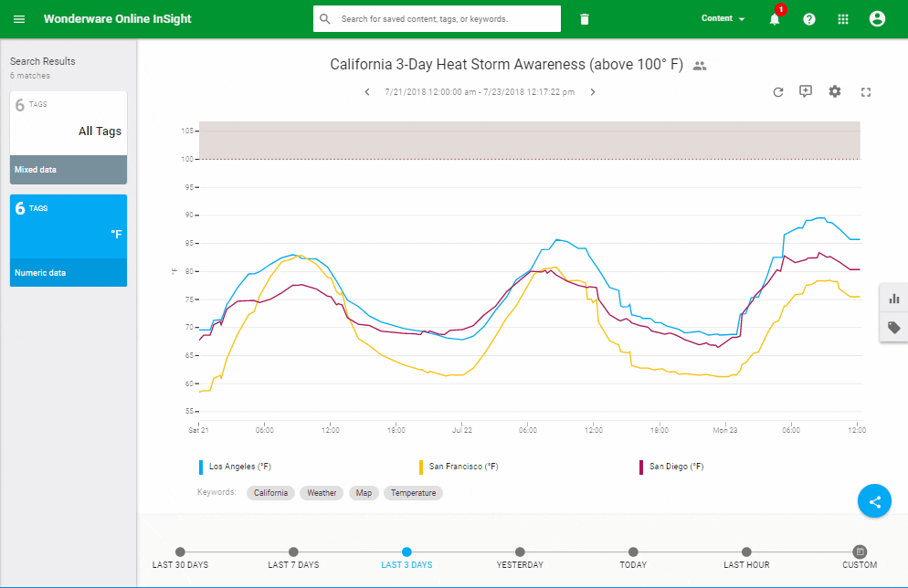Viewport: 908px width, 588px height.
Task: Go to next time period arrow
Action: tap(593, 92)
